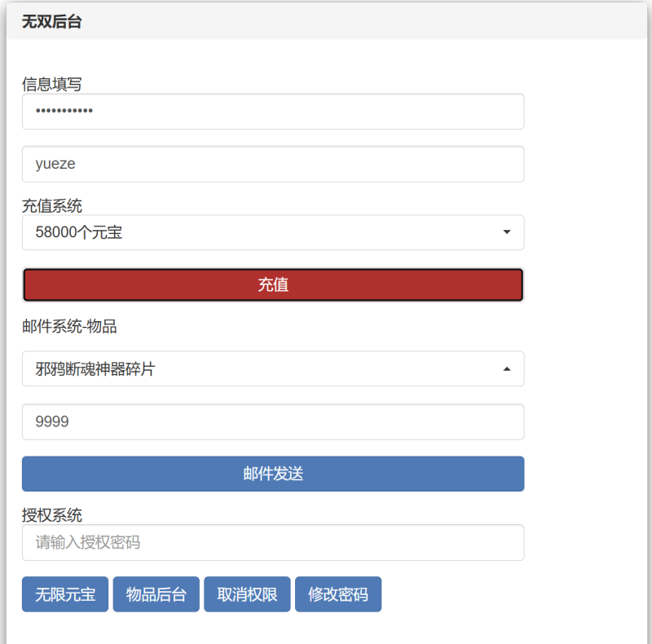This screenshot has height=644, width=652.
Task: Focus the 请输入授权密码 authorization input
Action: (x=272, y=542)
